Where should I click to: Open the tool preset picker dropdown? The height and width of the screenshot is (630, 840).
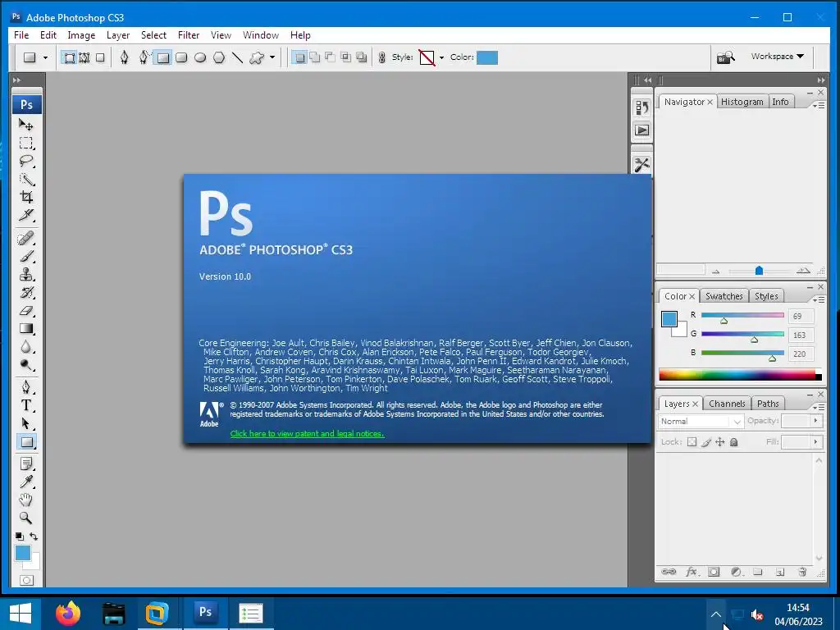coord(45,57)
